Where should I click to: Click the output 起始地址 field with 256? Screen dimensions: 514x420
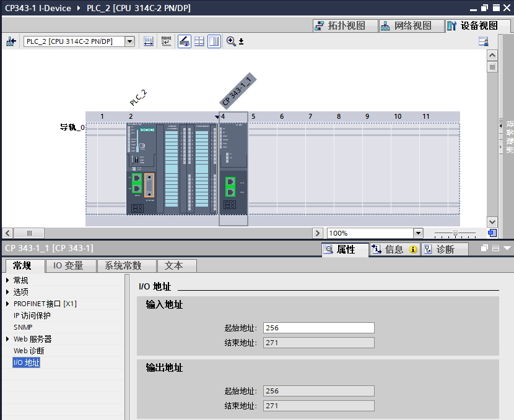coord(319,391)
